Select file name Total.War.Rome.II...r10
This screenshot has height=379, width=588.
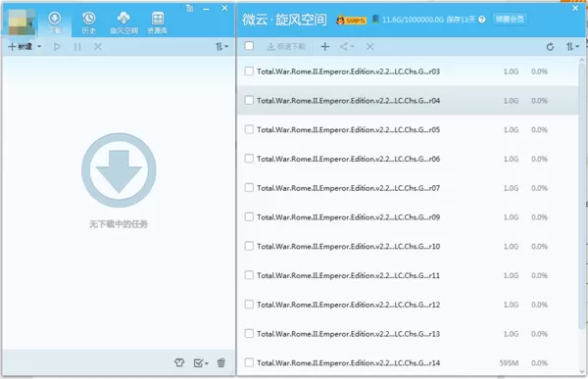(348, 246)
